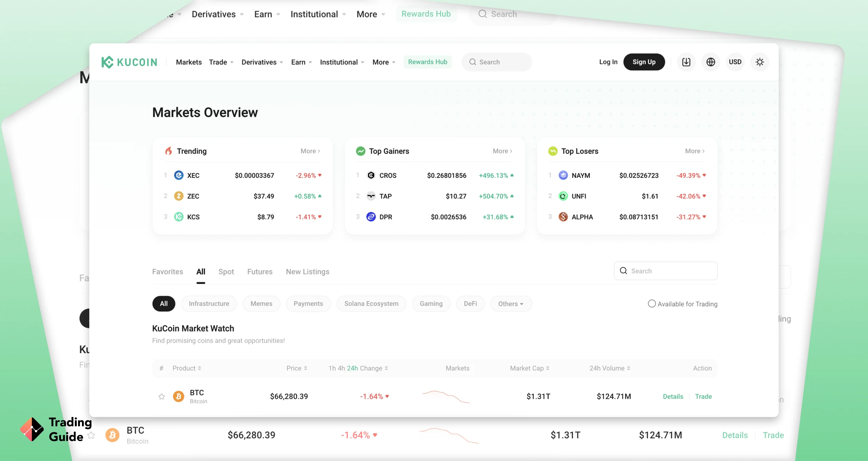Click the Trending flame icon

click(x=169, y=151)
